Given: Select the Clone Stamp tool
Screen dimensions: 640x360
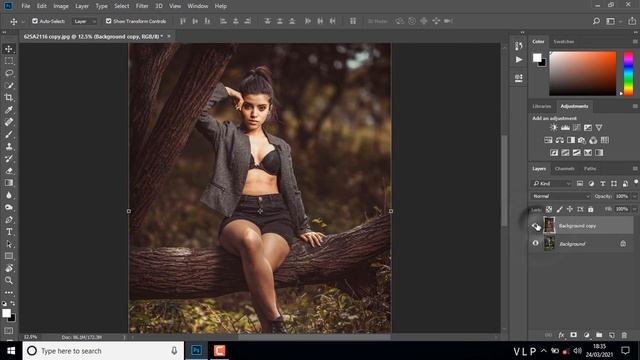Looking at the screenshot, I should coord(9,146).
